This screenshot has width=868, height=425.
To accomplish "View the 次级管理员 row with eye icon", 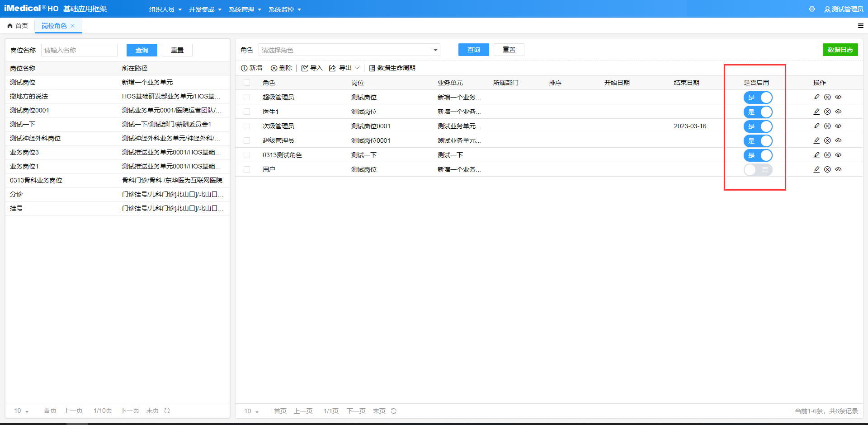I will point(838,126).
